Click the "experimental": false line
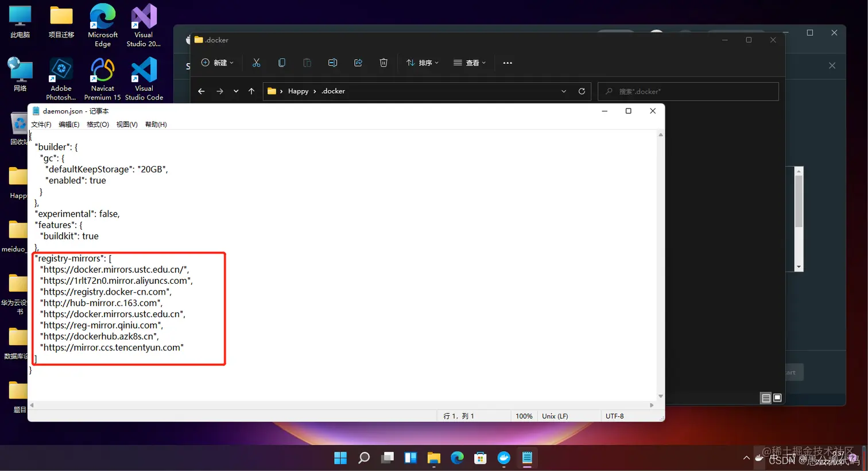 [x=77, y=214]
